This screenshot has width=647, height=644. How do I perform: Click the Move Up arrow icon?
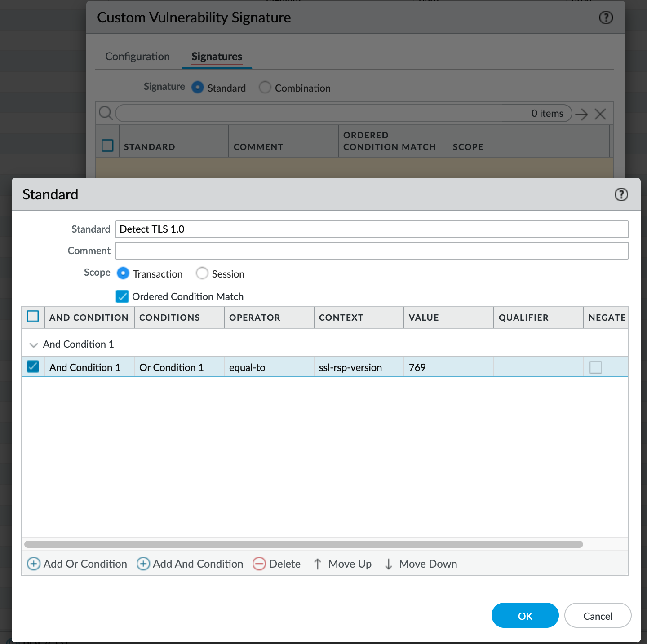(318, 564)
